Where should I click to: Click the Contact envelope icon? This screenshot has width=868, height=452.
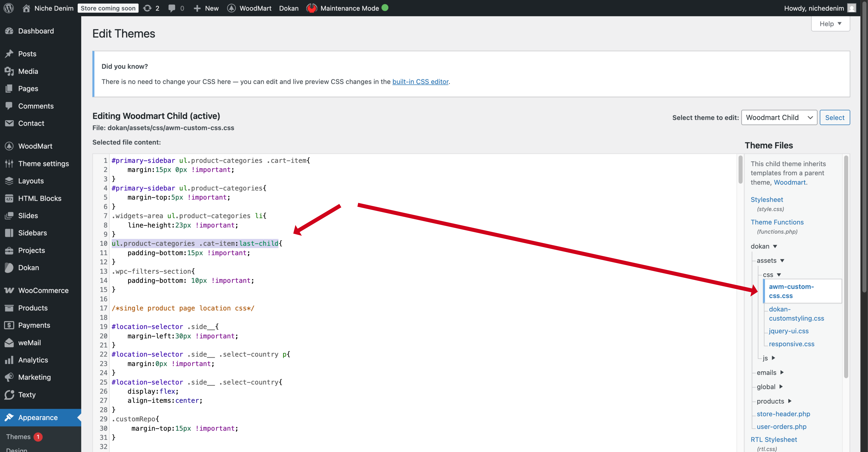point(9,123)
